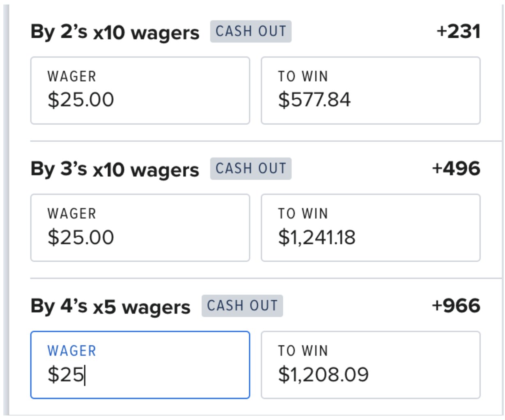Click the "By 2's x10 wagers" heading
The width and height of the screenshot is (505, 420).
click(115, 32)
